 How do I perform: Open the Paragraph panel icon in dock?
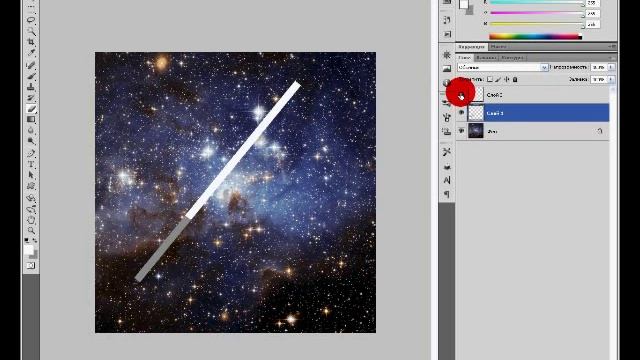pos(447,194)
